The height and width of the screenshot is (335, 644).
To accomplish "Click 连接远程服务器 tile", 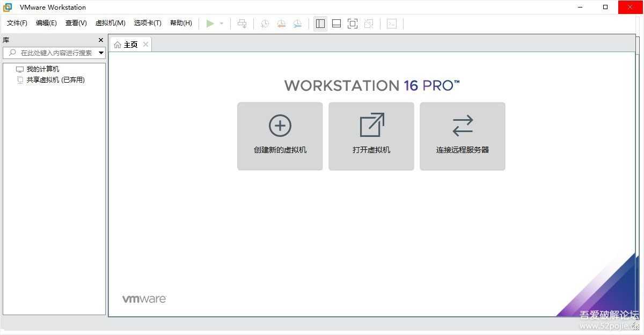I will [x=463, y=136].
